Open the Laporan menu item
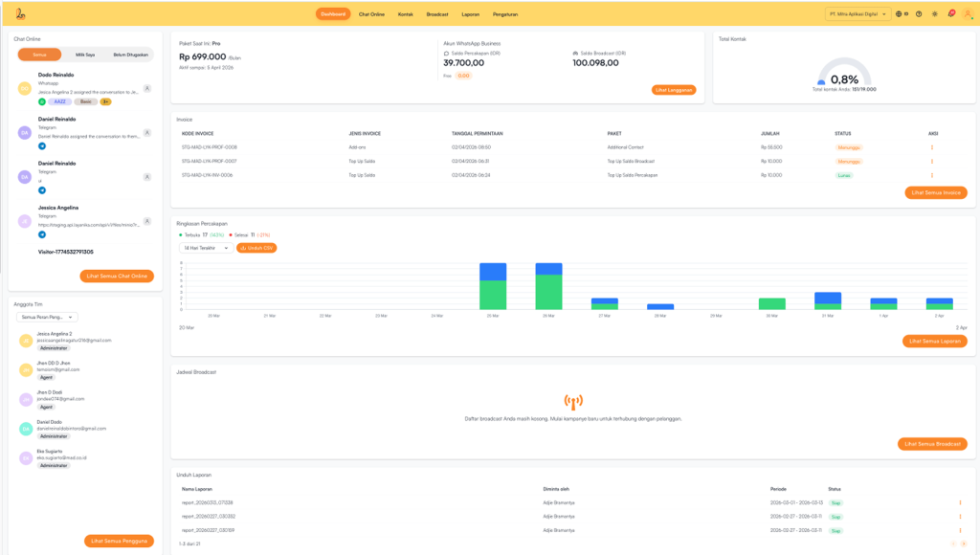This screenshot has height=555, width=980. pyautogui.click(x=470, y=14)
